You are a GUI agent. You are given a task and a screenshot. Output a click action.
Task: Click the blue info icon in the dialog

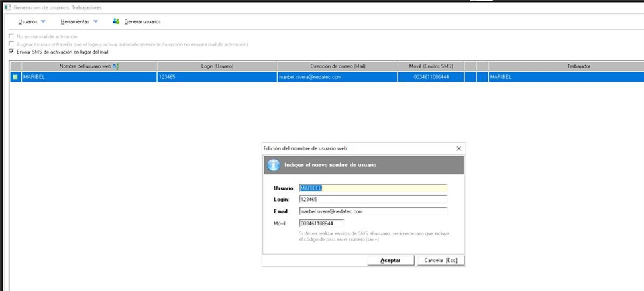point(273,165)
